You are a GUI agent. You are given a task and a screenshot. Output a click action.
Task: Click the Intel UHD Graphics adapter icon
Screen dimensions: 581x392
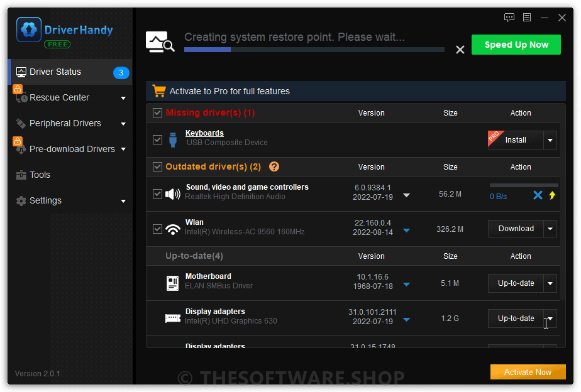point(173,318)
